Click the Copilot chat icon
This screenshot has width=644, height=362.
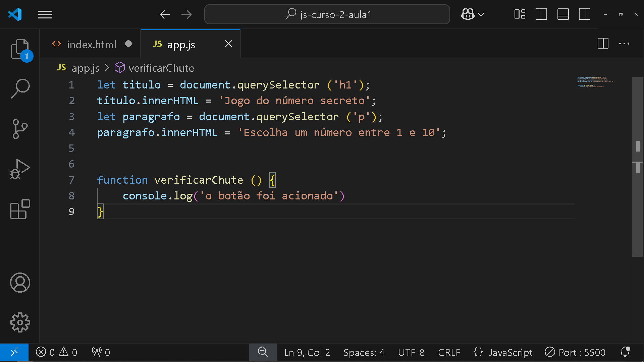point(468,14)
